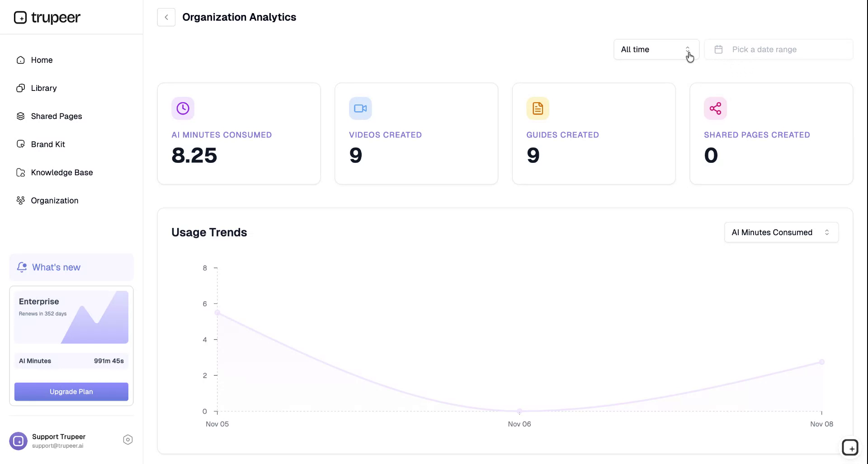Image resolution: width=868 pixels, height=464 pixels.
Task: Click the AI Minutes Consumed clock icon
Action: (183, 109)
